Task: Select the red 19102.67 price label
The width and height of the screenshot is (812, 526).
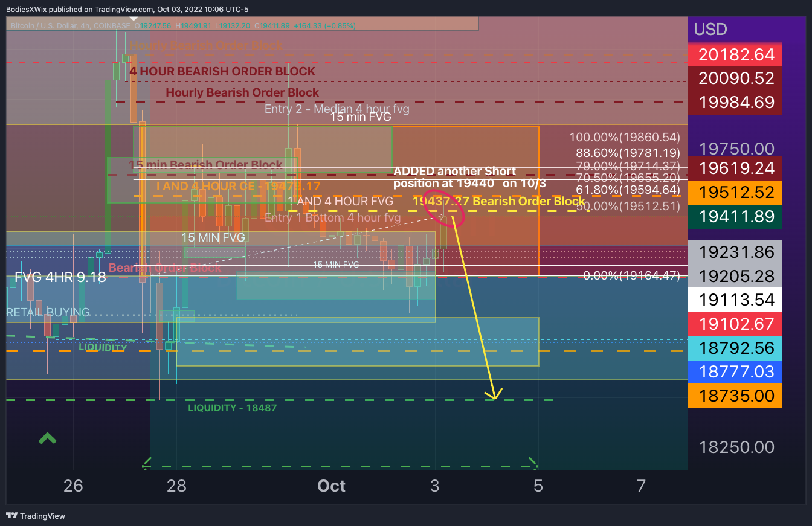Action: (735, 324)
